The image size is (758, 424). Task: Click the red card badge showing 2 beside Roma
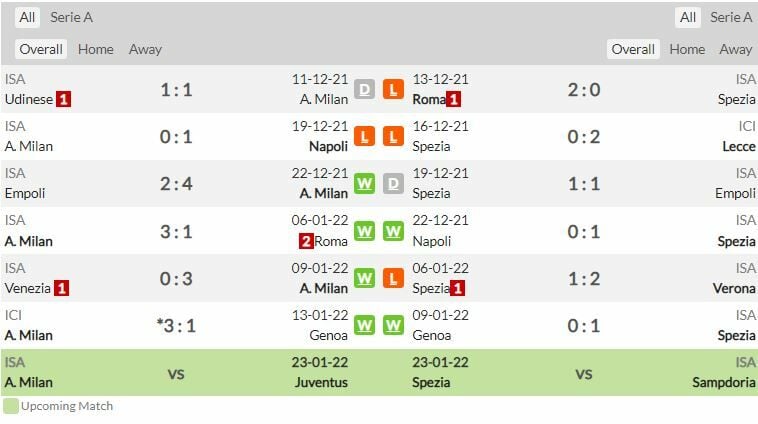click(x=305, y=241)
